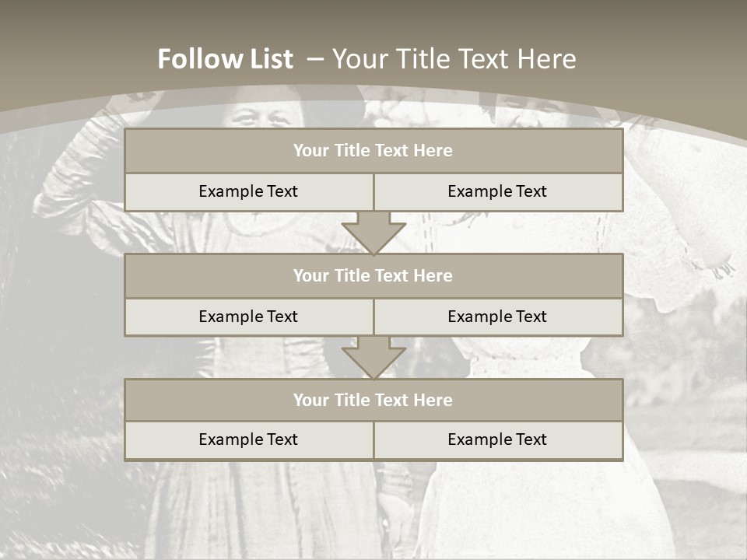This screenshot has width=747, height=560.
Task: Click the top block's right Example Text cell
Action: 497,191
